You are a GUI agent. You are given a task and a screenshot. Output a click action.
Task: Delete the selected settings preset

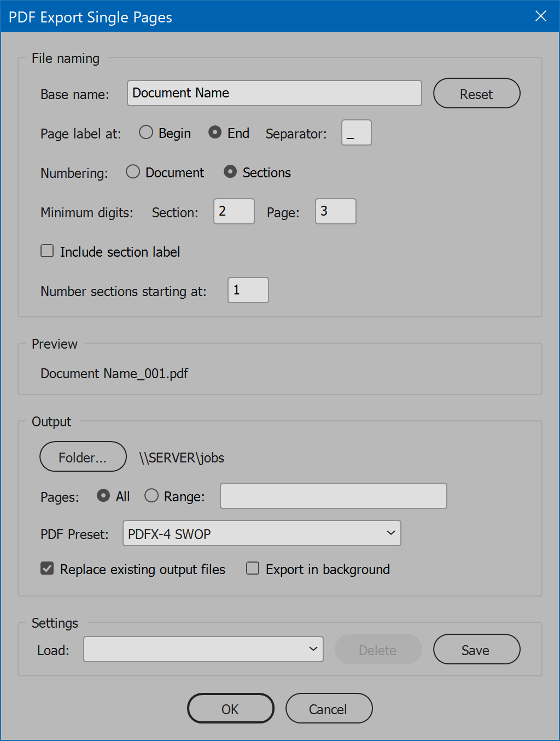tap(378, 649)
